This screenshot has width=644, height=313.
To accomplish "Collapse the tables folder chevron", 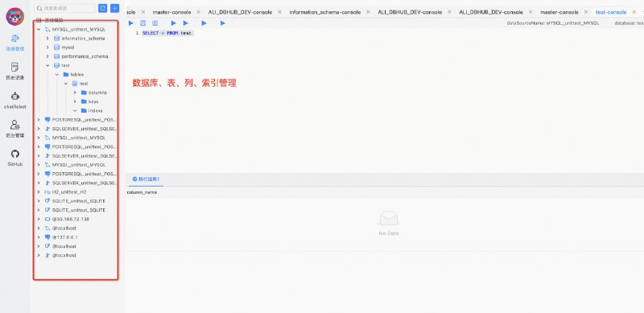I will [56, 74].
